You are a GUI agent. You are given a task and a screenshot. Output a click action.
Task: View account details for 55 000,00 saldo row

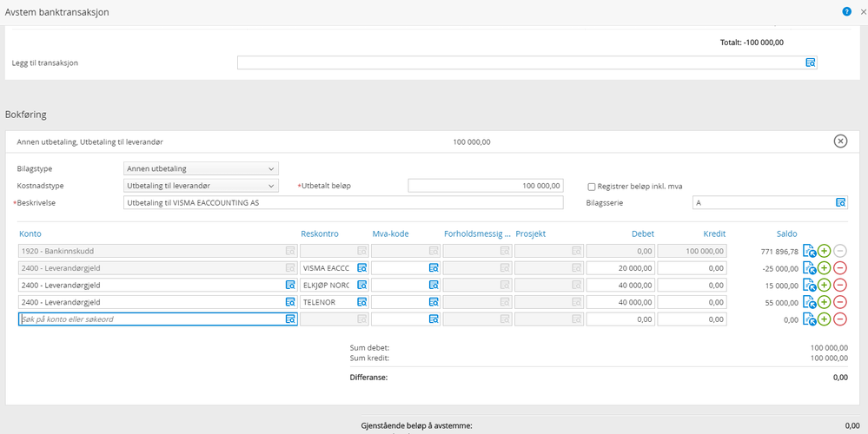pos(809,303)
